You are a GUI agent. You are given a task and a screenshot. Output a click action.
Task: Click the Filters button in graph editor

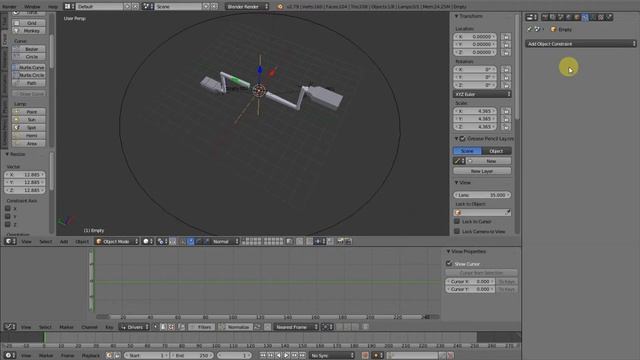201,327
